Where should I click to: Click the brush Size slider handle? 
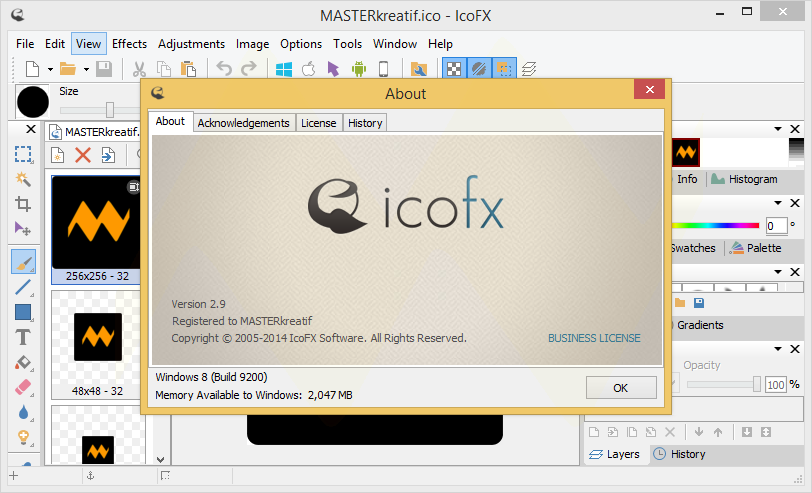coord(110,110)
